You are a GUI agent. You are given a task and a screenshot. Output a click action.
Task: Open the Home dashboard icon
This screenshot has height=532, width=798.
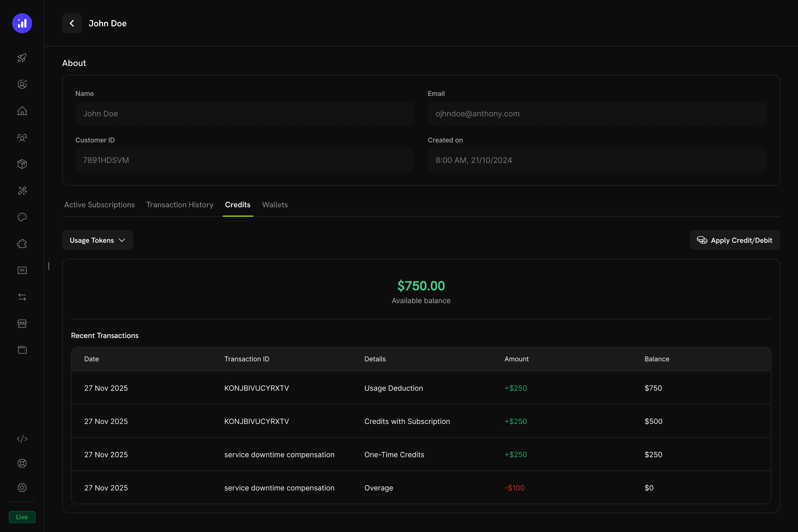click(22, 111)
